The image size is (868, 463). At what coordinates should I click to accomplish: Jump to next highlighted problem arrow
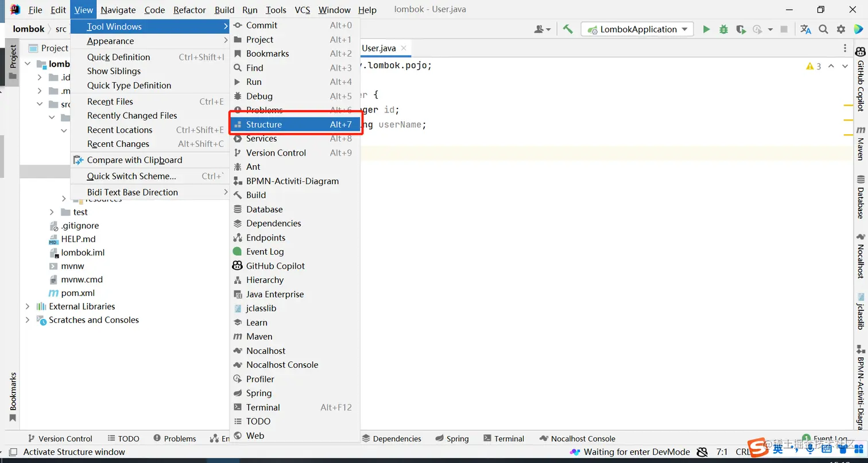(x=844, y=67)
